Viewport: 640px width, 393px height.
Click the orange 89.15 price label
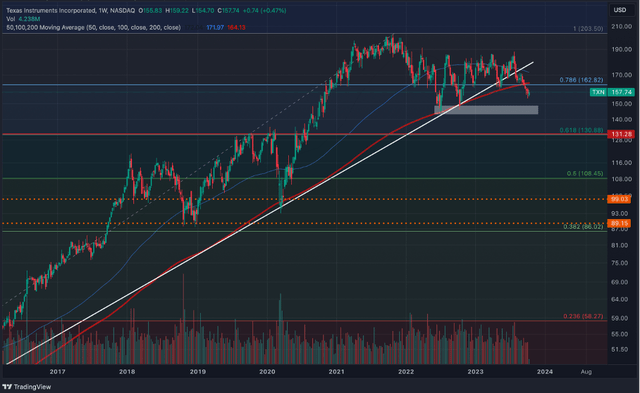pyautogui.click(x=619, y=223)
